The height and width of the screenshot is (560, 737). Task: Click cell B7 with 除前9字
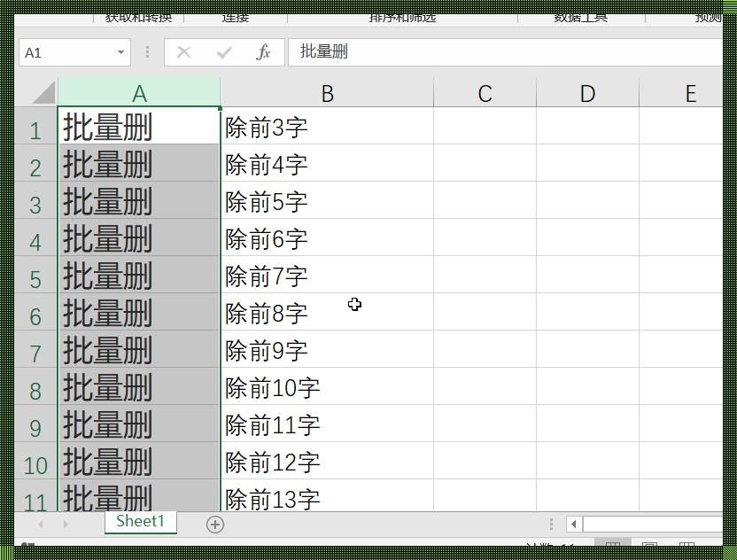tap(327, 349)
